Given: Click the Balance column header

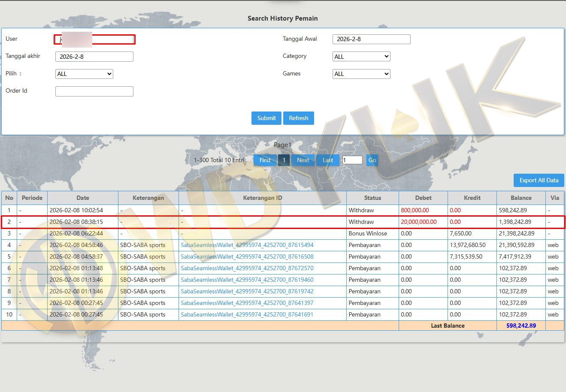Looking at the screenshot, I should (x=521, y=198).
